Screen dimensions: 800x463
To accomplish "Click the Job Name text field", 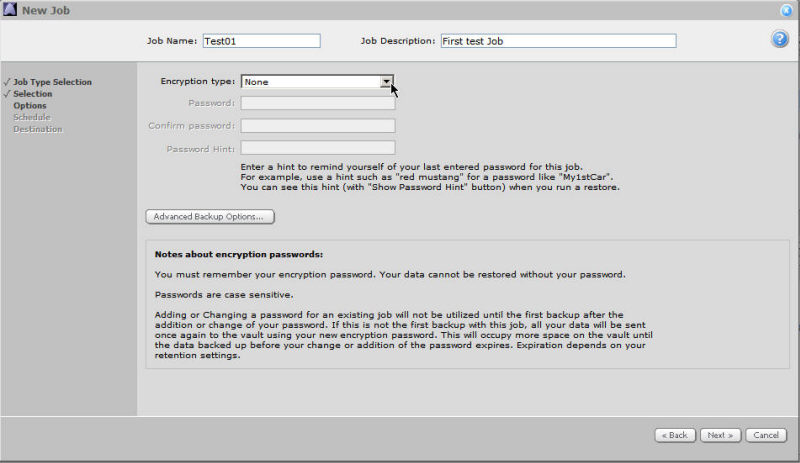I will click(x=260, y=41).
